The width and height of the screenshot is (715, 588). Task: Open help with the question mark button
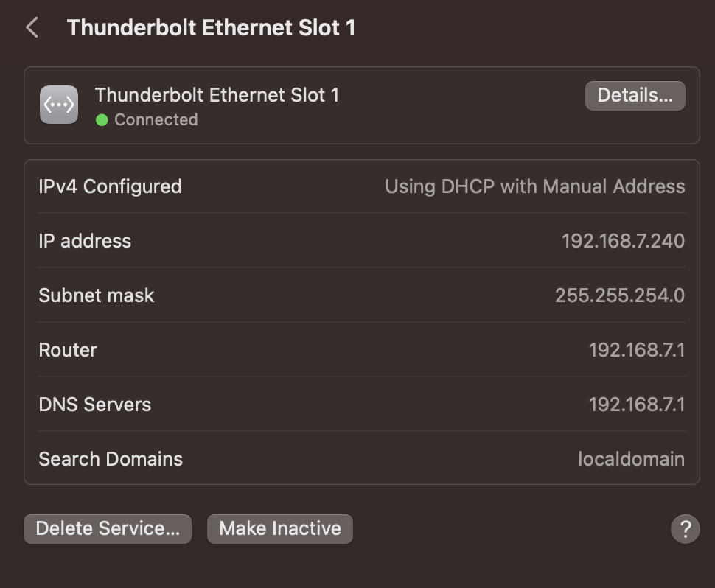[x=685, y=528]
